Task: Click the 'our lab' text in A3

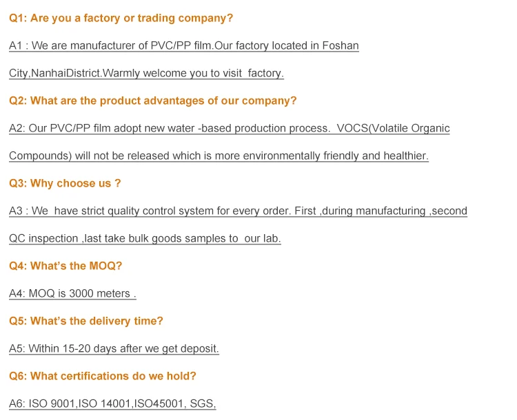Action: coord(262,238)
